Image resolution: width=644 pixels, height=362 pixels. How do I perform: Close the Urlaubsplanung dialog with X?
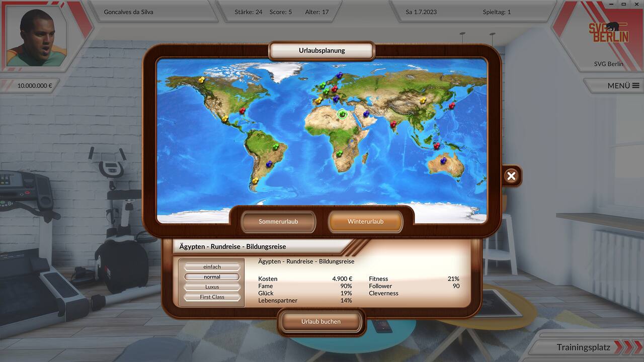point(511,176)
